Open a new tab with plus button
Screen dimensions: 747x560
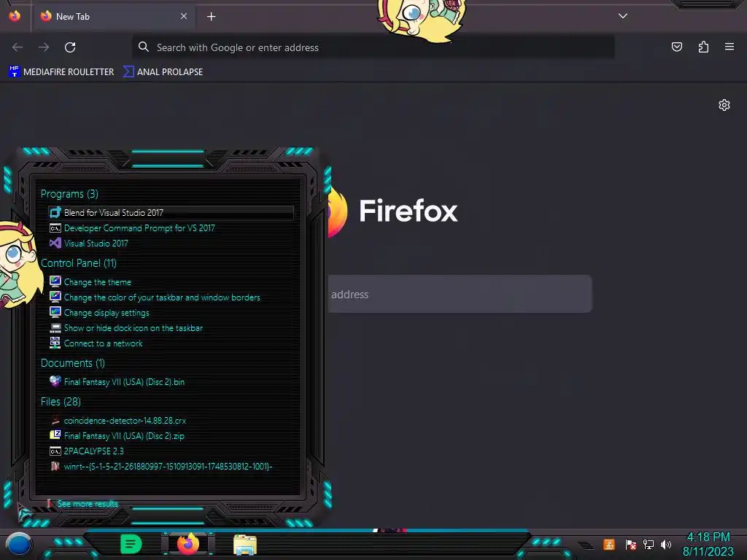[x=211, y=17]
